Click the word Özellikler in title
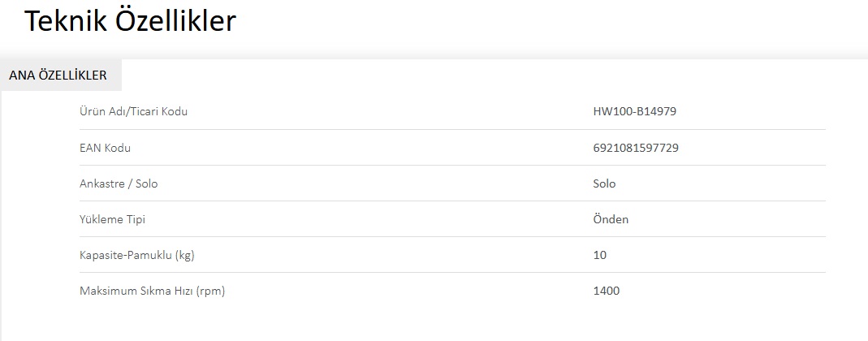 click(175, 21)
